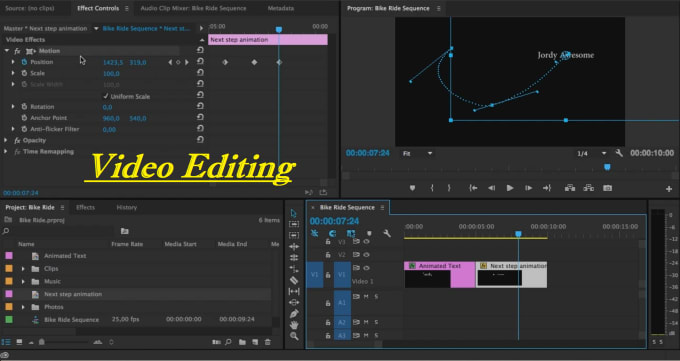Step forward one frame
This screenshot has height=361, width=680.
click(528, 188)
